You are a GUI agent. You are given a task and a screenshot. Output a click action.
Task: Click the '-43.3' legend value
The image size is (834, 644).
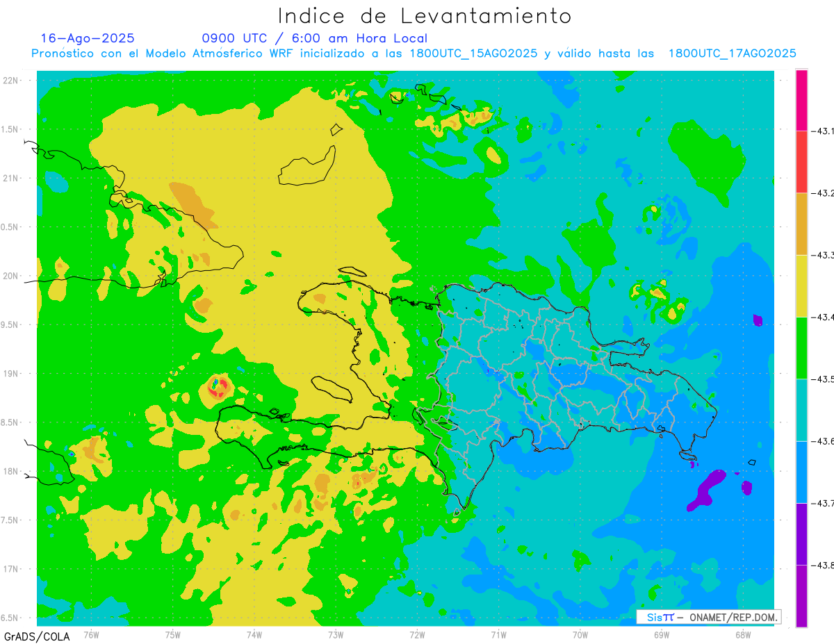821,256
